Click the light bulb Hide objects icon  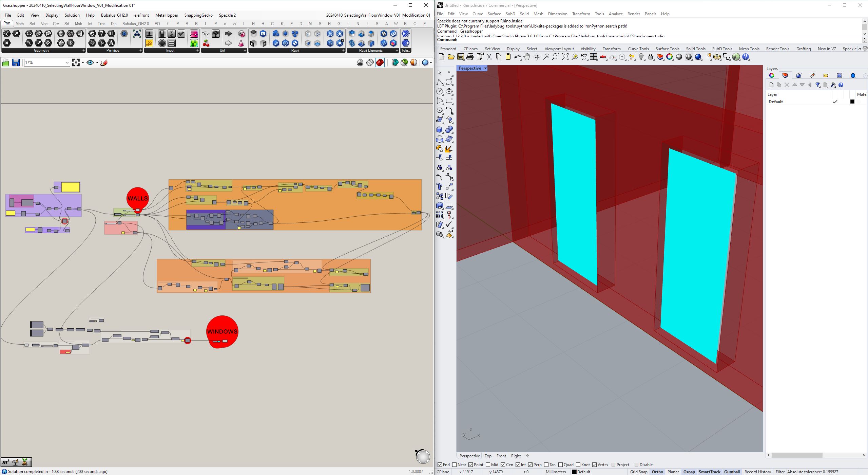641,57
